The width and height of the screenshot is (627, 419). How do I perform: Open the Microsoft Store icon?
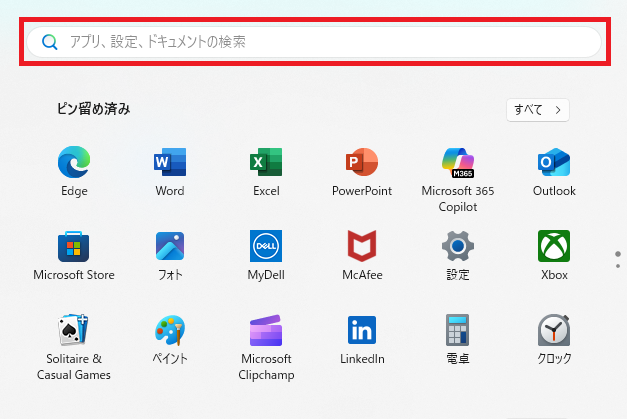click(74, 246)
